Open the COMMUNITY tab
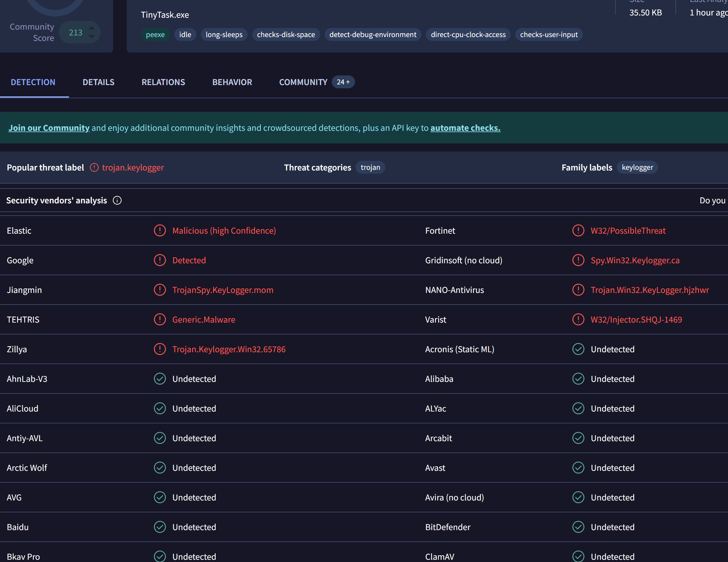This screenshot has height=562, width=728. tap(303, 82)
